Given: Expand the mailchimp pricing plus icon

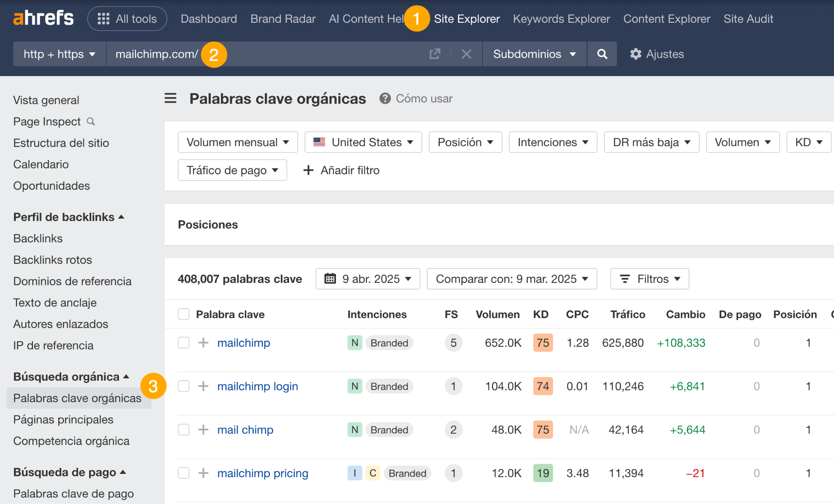Looking at the screenshot, I should (203, 473).
